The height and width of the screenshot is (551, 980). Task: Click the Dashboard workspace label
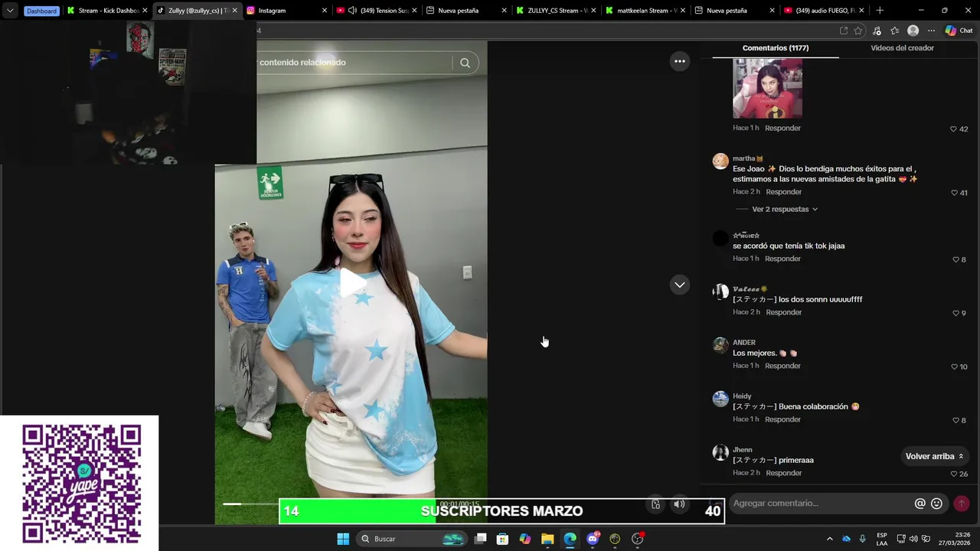[x=41, y=11]
